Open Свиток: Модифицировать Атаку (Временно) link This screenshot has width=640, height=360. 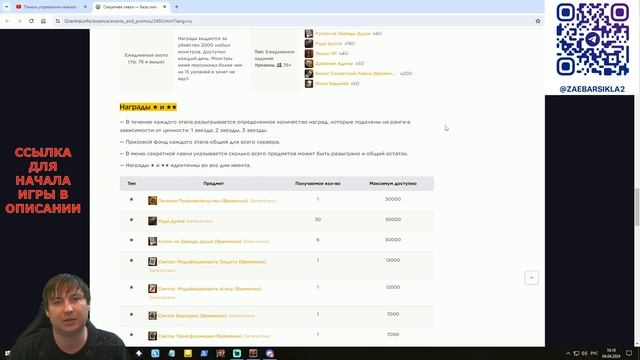pos(210,289)
